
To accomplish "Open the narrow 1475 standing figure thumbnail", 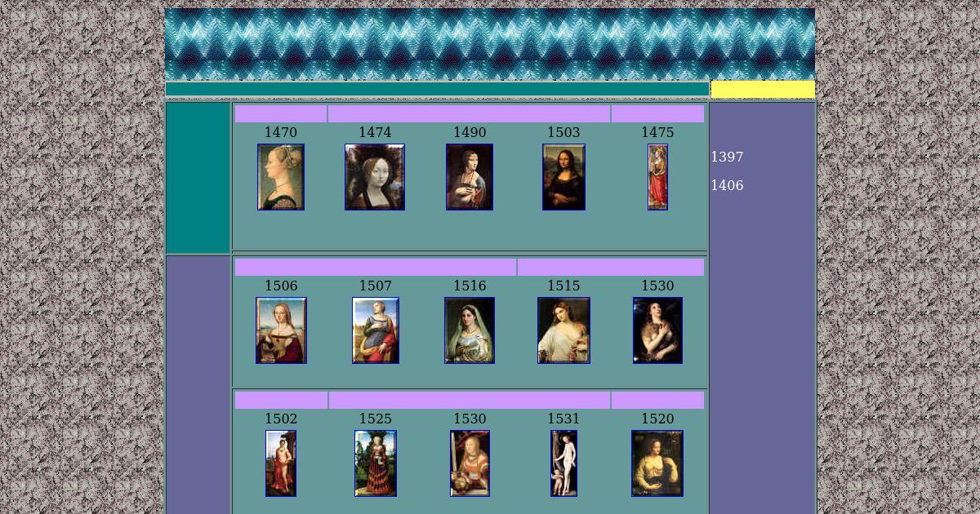I will [657, 177].
